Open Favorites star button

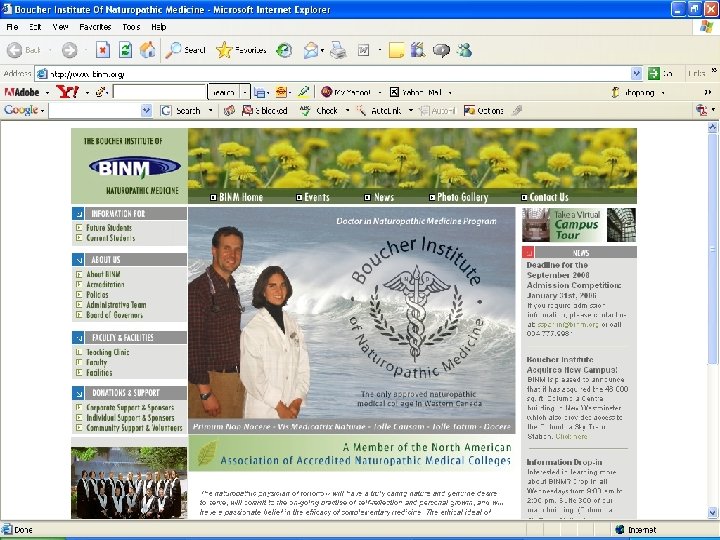click(x=242, y=50)
